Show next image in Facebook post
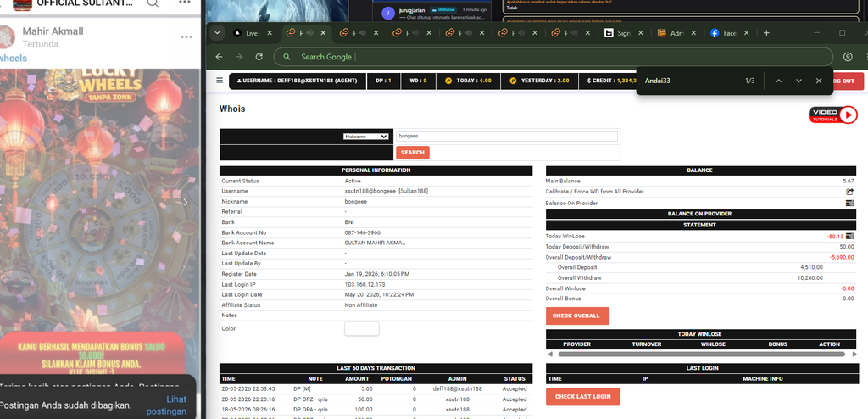Screen dimensions: 868x419 point(185,203)
